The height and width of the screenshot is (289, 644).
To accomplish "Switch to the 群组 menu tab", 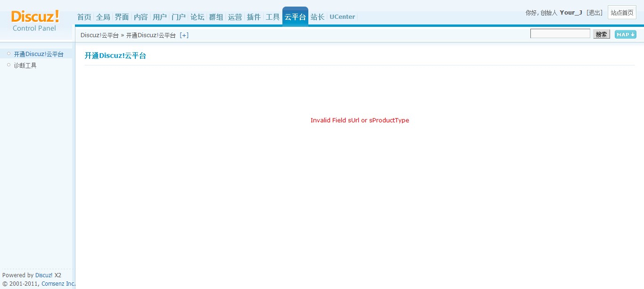I will pyautogui.click(x=216, y=17).
